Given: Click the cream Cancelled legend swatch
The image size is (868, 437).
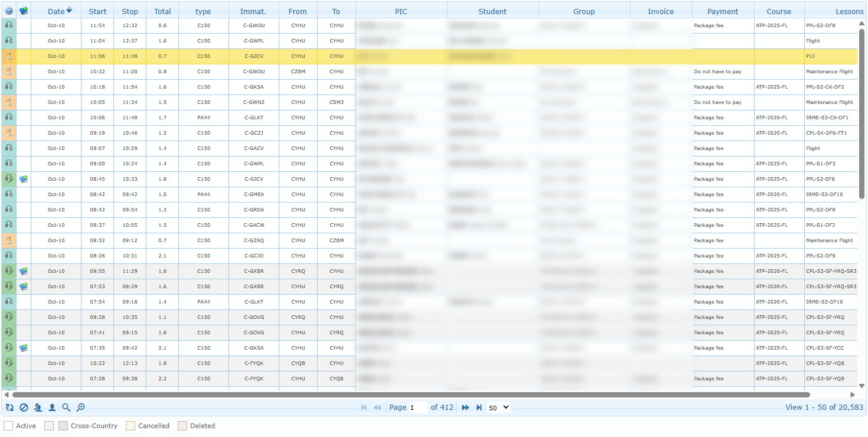Looking at the screenshot, I should pyautogui.click(x=130, y=426).
